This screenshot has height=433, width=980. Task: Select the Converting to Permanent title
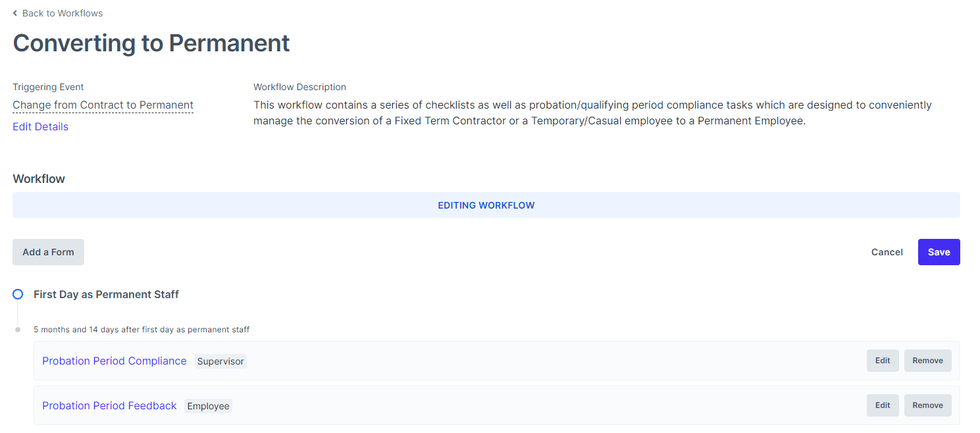151,43
